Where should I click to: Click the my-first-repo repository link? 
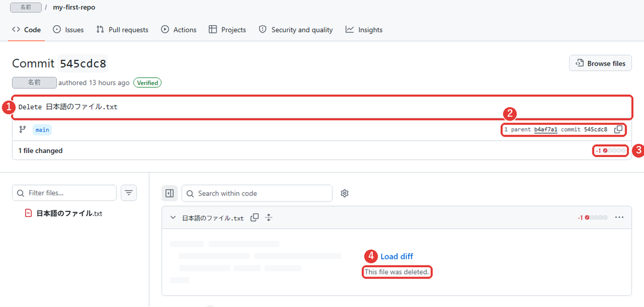[x=74, y=7]
